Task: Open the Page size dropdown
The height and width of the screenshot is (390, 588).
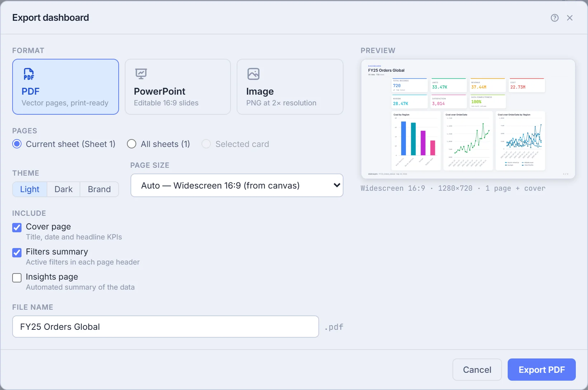Action: click(237, 185)
